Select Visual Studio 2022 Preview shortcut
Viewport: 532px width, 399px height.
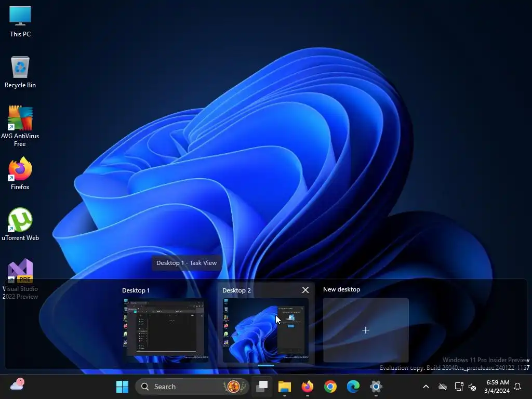click(x=20, y=279)
